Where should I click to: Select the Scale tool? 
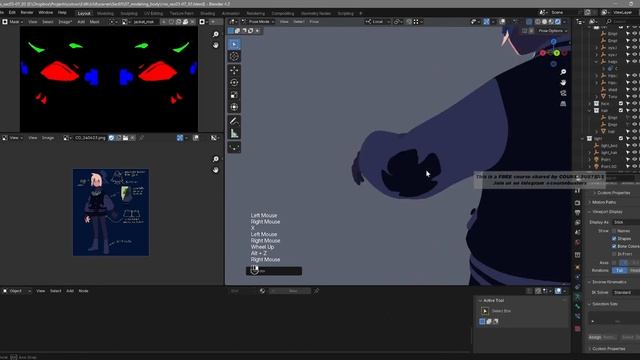[234, 95]
